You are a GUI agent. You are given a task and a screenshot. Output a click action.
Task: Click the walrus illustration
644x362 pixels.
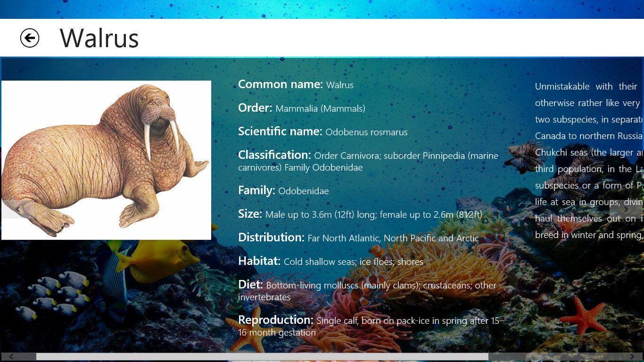coord(106,160)
